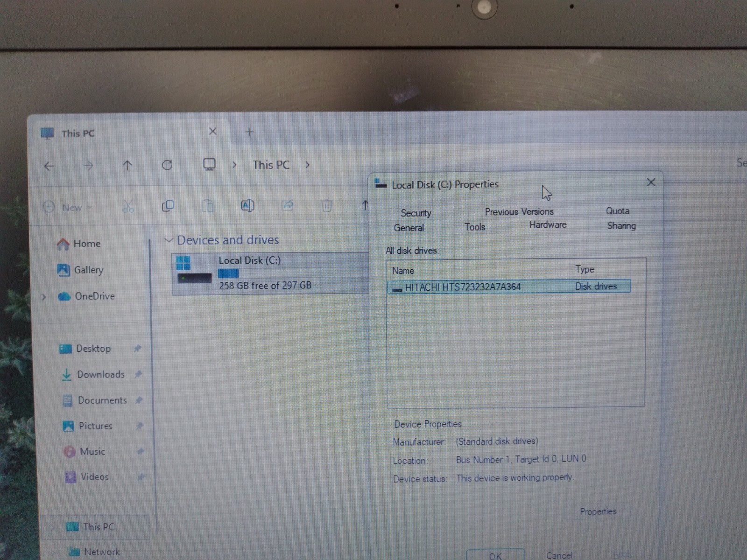Close the Local Disk (C:) Properties dialog

[651, 182]
